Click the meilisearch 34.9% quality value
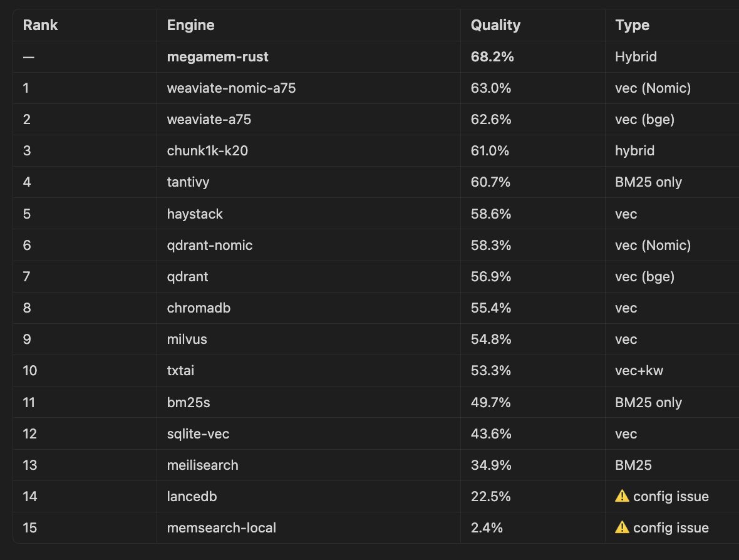739x560 pixels. tap(490, 465)
